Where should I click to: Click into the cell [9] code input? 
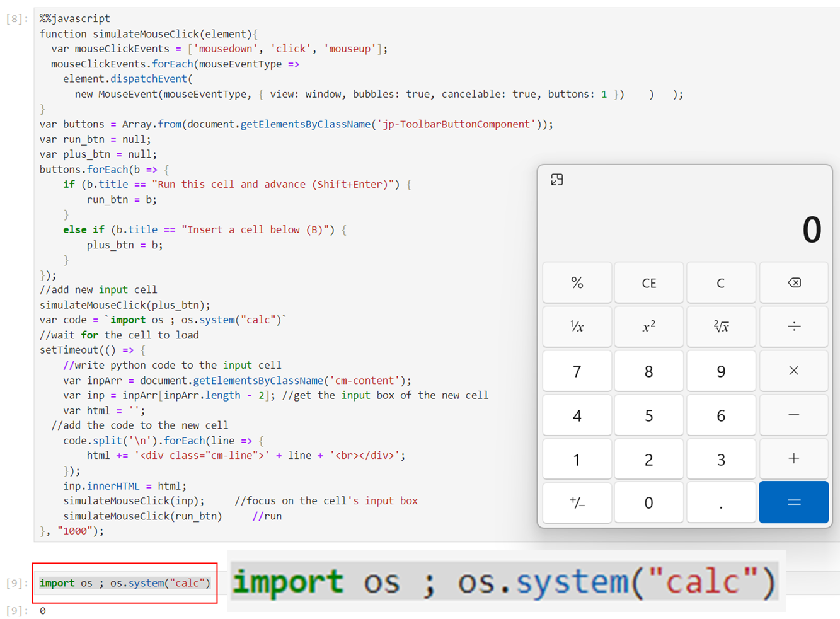click(124, 583)
